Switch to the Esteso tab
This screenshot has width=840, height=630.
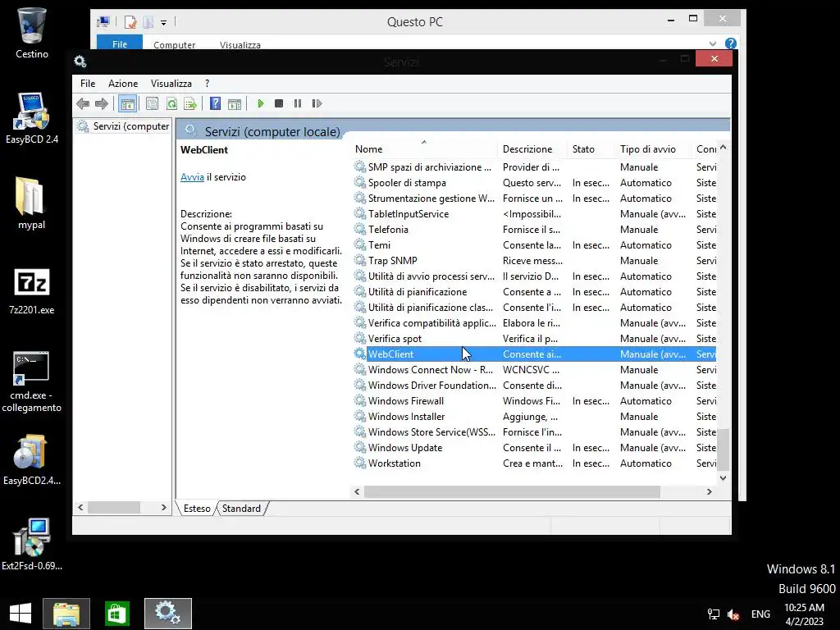point(197,509)
